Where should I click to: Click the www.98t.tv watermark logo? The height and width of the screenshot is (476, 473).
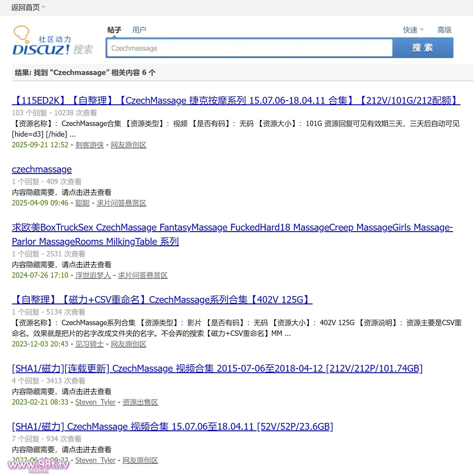[x=39, y=465]
